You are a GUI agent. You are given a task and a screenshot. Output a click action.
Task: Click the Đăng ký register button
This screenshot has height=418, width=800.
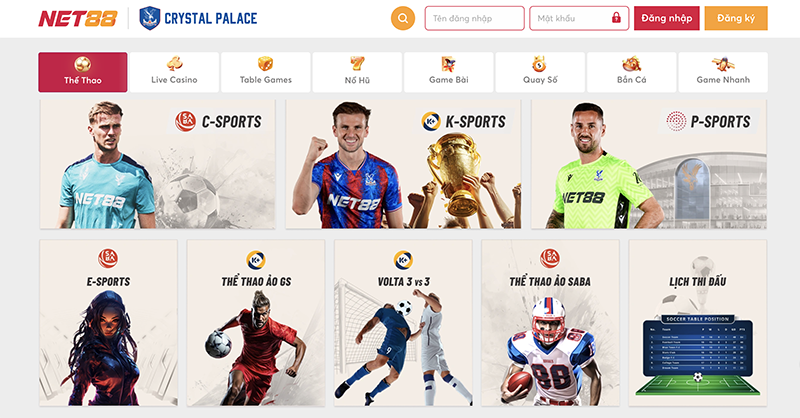736,18
